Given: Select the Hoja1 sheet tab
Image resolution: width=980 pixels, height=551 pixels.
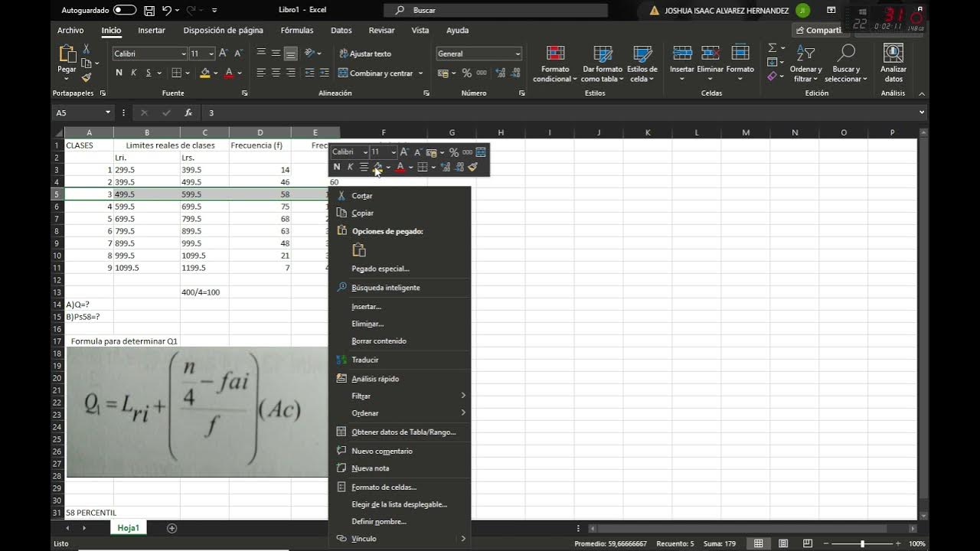Looking at the screenshot, I should click(128, 528).
